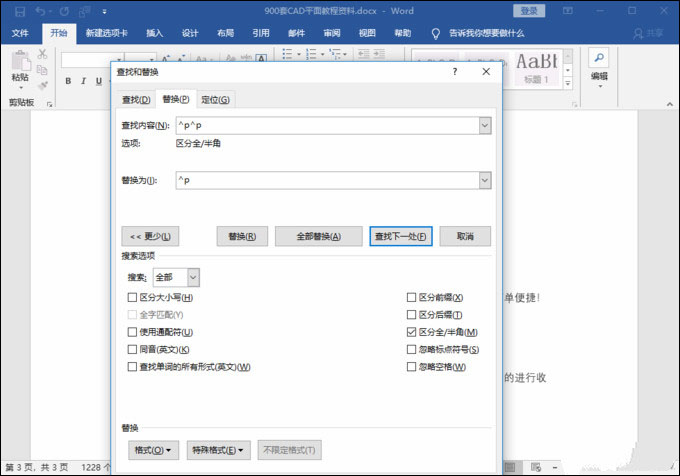Open the quick access toolbar customize arrow
Image resolution: width=680 pixels, height=476 pixels.
click(105, 12)
